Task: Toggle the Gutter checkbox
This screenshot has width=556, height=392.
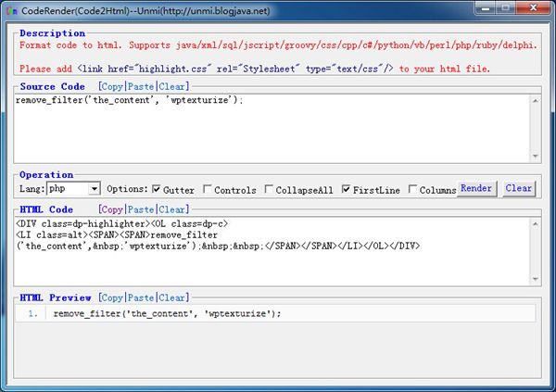Action: 157,190
